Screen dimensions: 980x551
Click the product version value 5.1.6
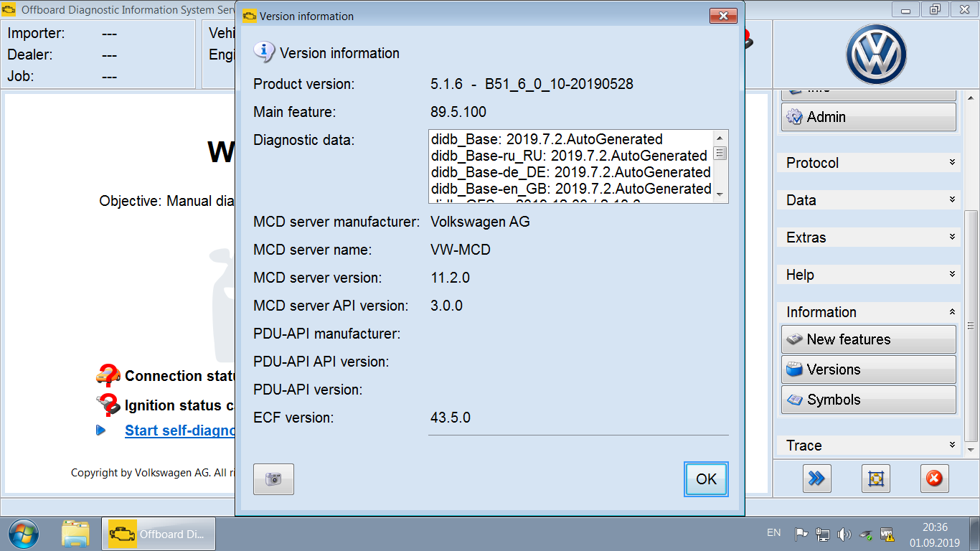click(x=532, y=84)
